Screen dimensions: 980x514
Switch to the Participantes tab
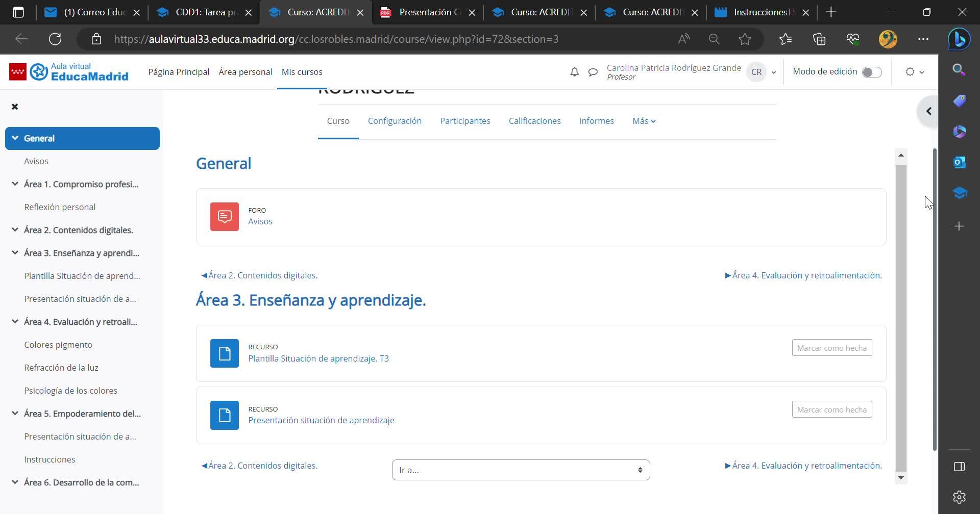464,121
